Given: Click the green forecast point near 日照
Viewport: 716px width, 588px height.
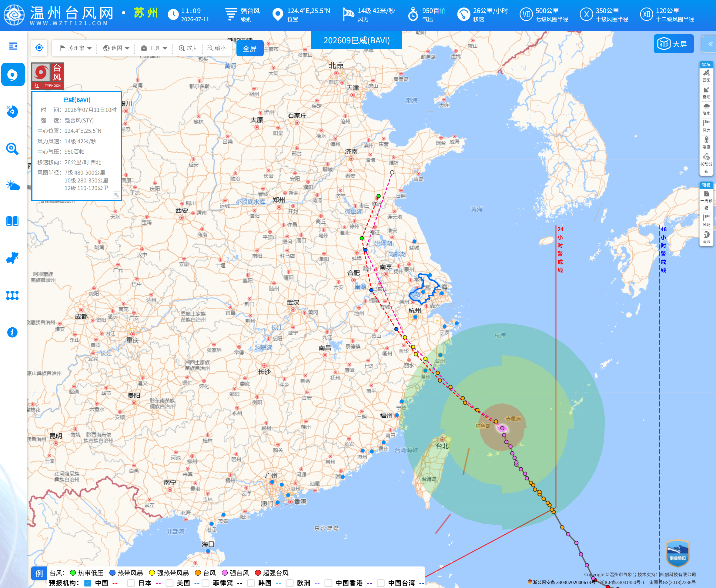Looking at the screenshot, I should pos(379,196).
